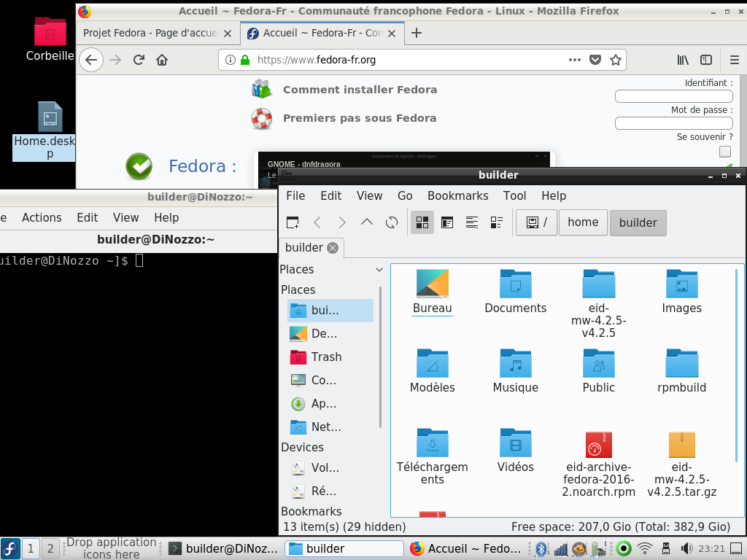
Task: Select the Téléchargements folder
Action: tap(432, 456)
